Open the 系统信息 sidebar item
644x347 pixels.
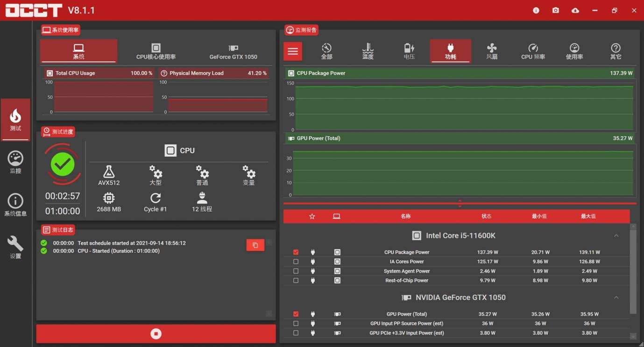tap(15, 205)
